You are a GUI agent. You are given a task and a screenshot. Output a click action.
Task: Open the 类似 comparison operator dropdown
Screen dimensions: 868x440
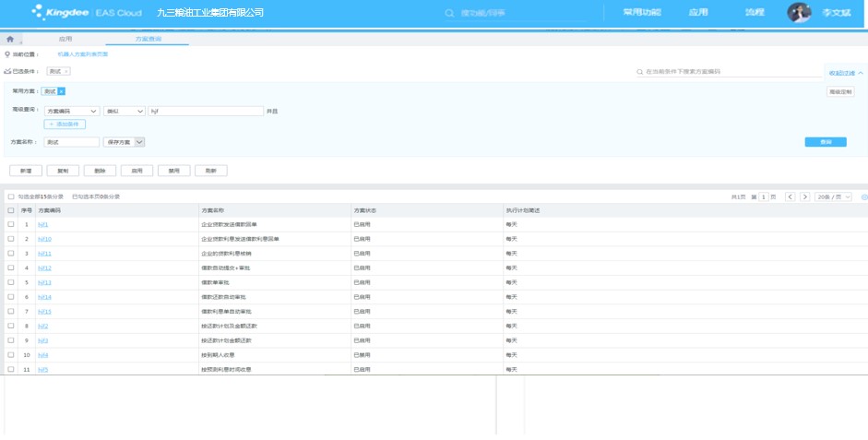tap(124, 111)
